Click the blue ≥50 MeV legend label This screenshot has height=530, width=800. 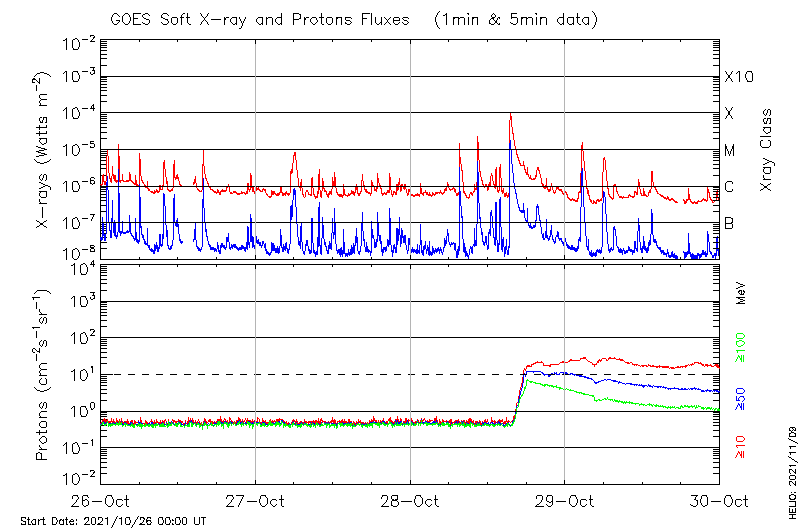pos(741,400)
